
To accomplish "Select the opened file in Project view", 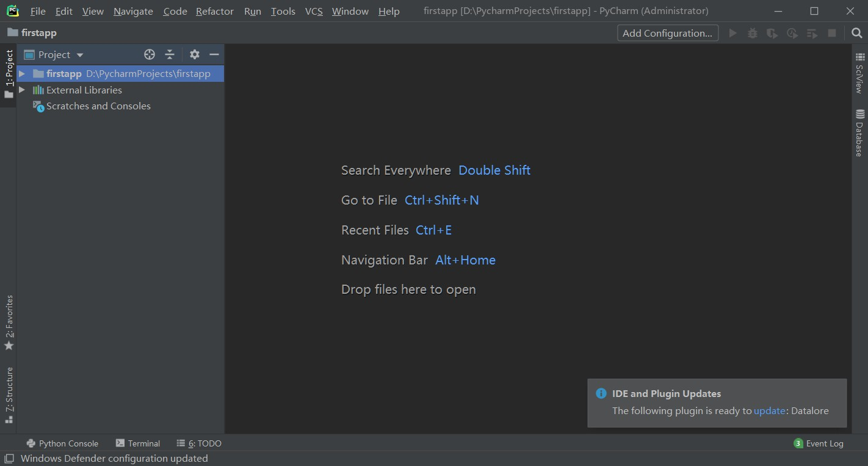I will click(150, 54).
